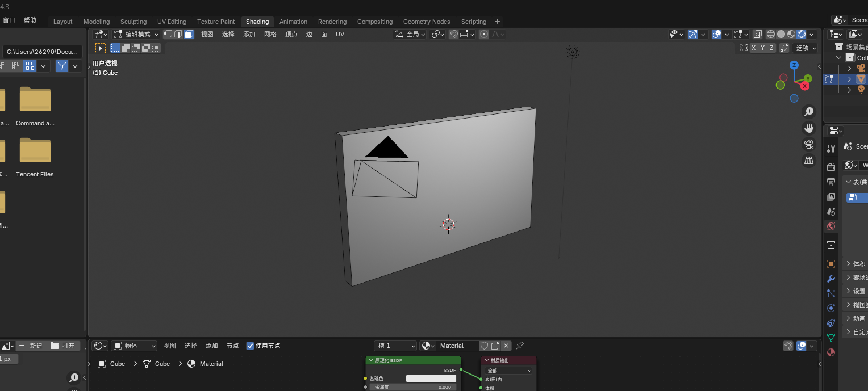Enable proportional editing toggle
This screenshot has width=868, height=391.
[x=484, y=34]
